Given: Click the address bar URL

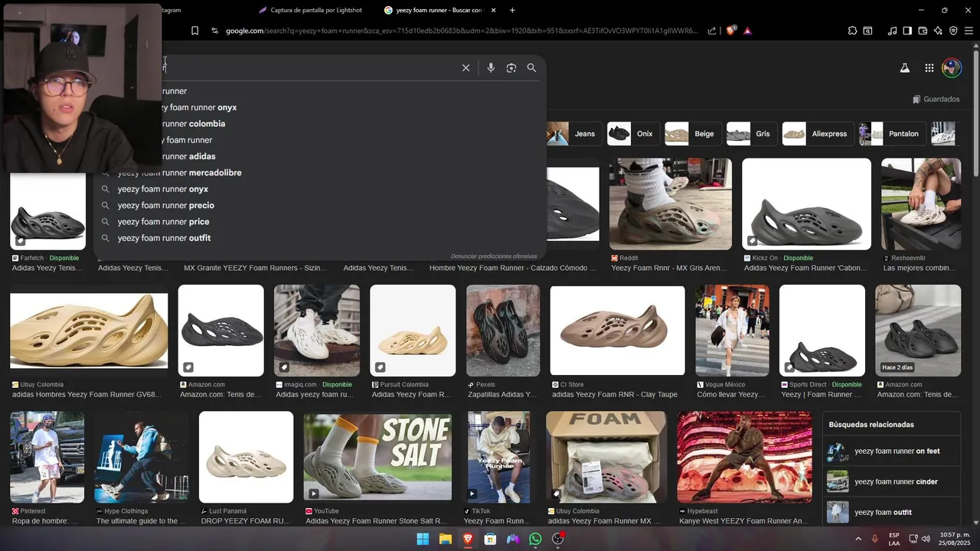Looking at the screenshot, I should (x=462, y=31).
